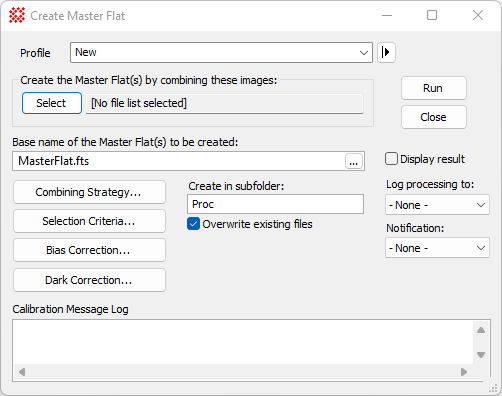Open the file browse ellipsis button
The image size is (502, 396).
pyautogui.click(x=354, y=162)
